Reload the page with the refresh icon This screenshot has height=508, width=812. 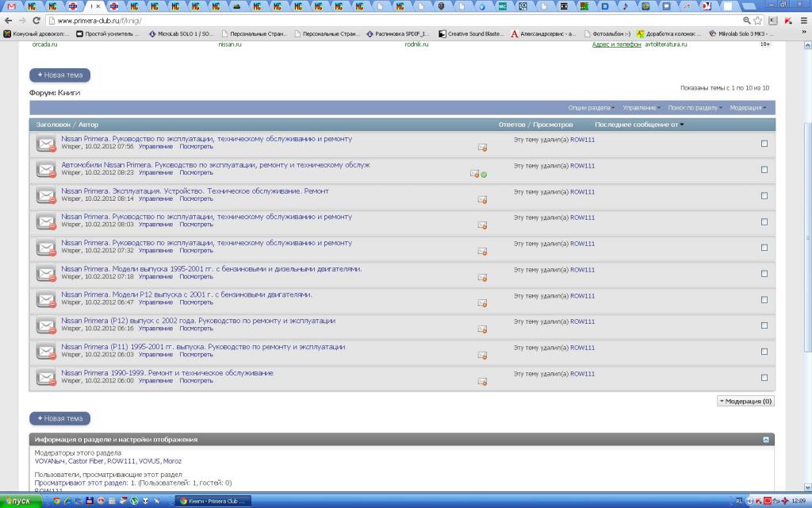click(36, 21)
